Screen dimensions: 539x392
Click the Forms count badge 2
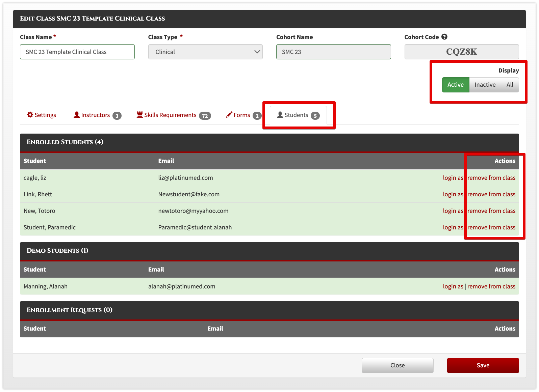click(257, 116)
